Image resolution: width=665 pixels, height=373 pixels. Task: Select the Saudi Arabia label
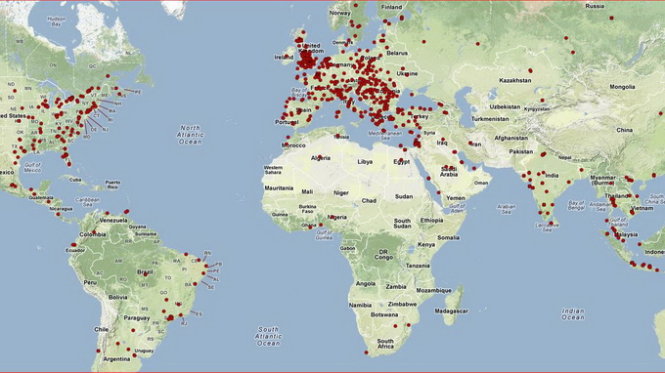[448, 171]
